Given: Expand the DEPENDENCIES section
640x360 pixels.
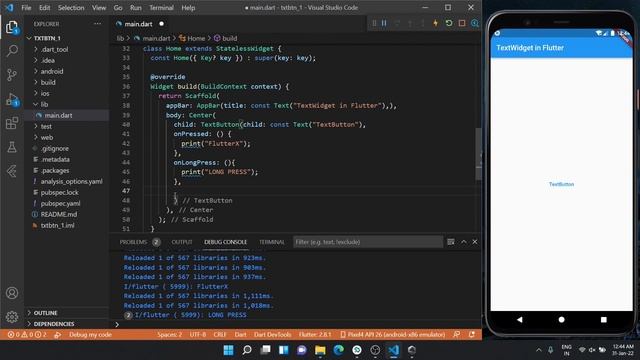Looking at the screenshot, I should tap(54, 324).
